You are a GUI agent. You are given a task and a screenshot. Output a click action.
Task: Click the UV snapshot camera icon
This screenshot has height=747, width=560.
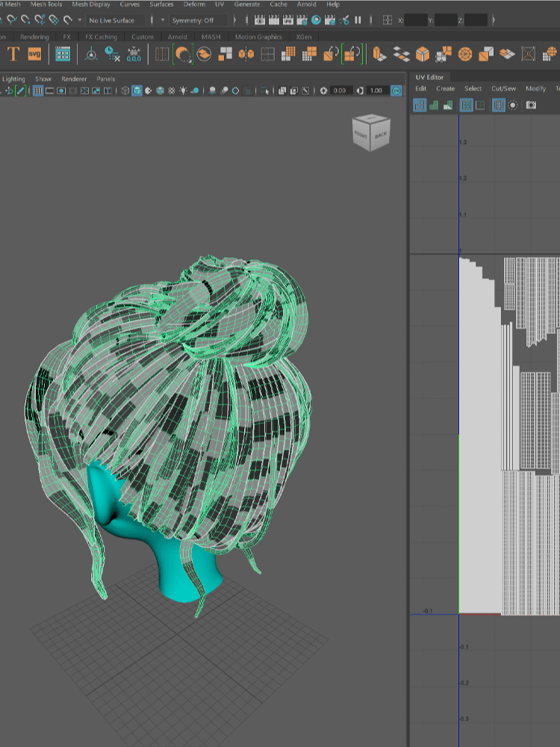(x=531, y=105)
